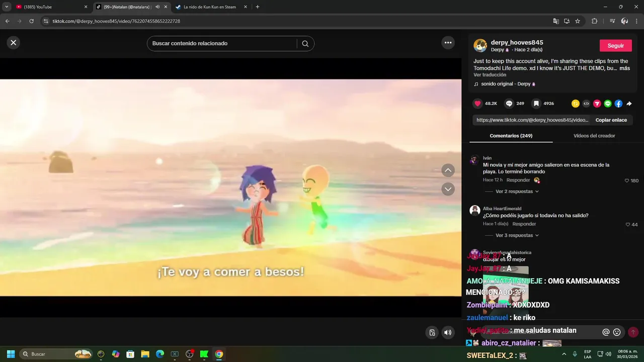The width and height of the screenshot is (644, 362).
Task: Open a new browser tab
Action: tap(258, 7)
